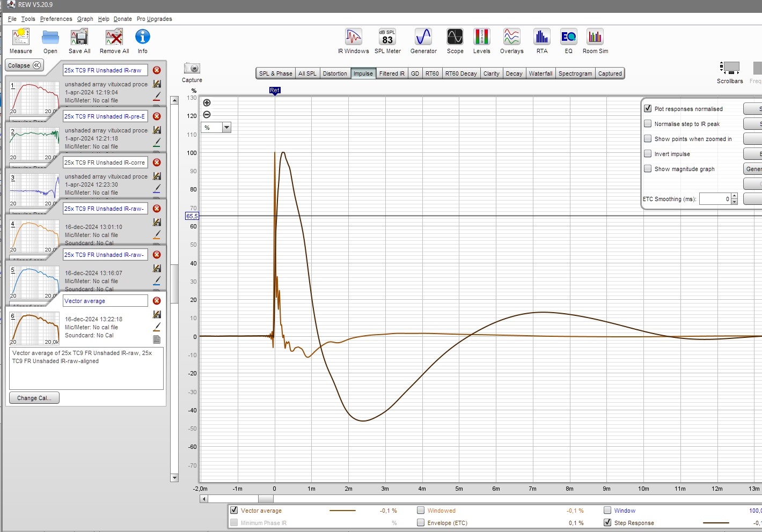
Task: Click the Change Cal... button
Action: tap(34, 398)
